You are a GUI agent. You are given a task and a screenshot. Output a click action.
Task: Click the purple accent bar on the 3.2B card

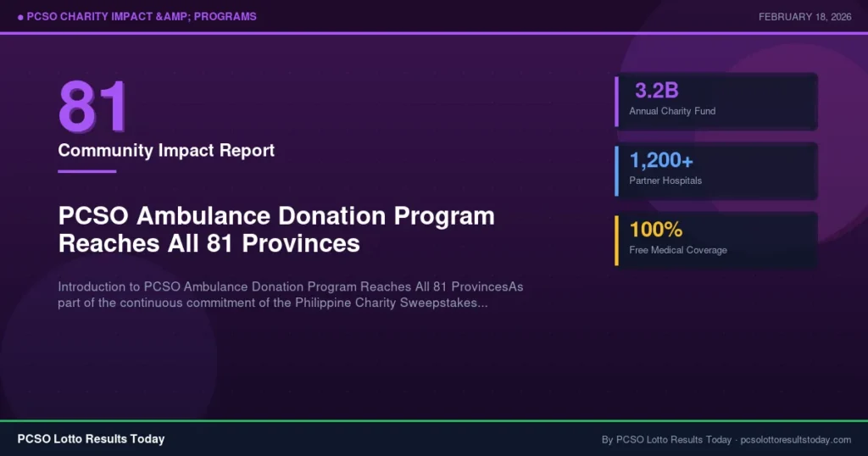tap(616, 102)
